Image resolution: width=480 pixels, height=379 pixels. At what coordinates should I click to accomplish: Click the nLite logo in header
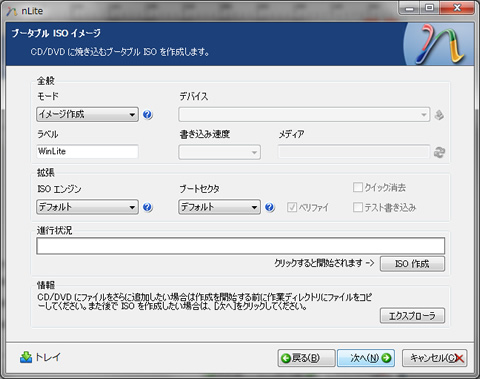click(x=440, y=44)
